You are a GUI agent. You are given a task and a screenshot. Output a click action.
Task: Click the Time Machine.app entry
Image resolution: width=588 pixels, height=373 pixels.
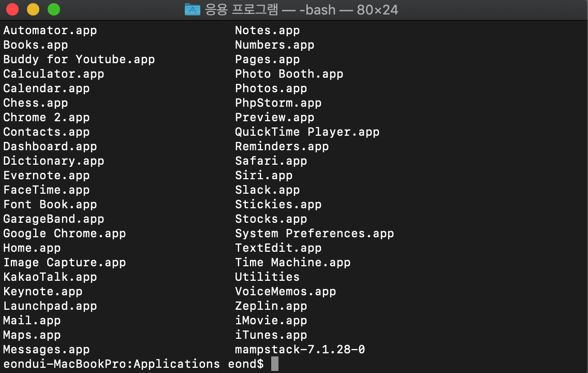click(293, 262)
